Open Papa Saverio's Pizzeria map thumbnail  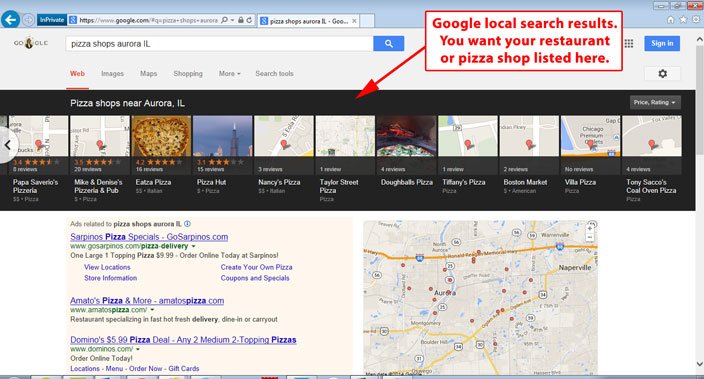point(39,137)
